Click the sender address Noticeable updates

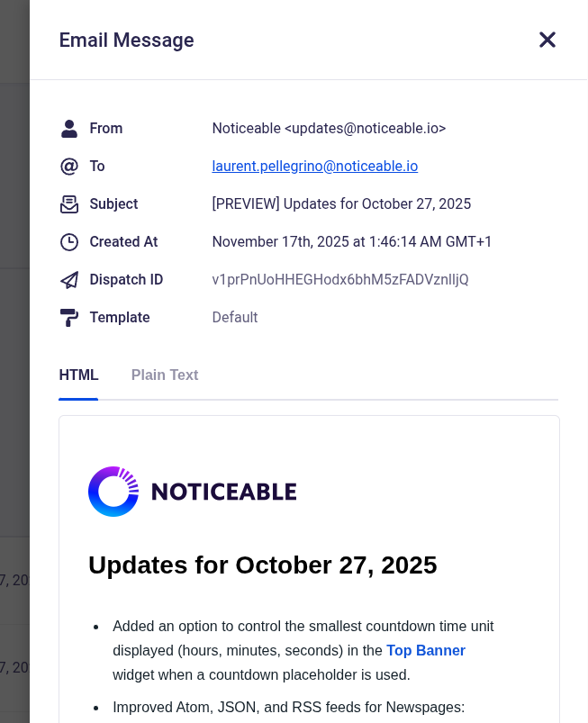329,129
